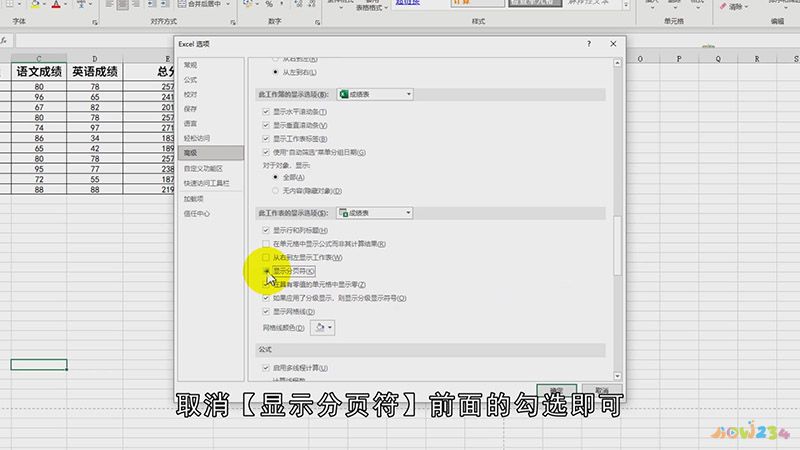Click the options scrollbar down arrow
This screenshot has height=450, width=800.
click(617, 376)
